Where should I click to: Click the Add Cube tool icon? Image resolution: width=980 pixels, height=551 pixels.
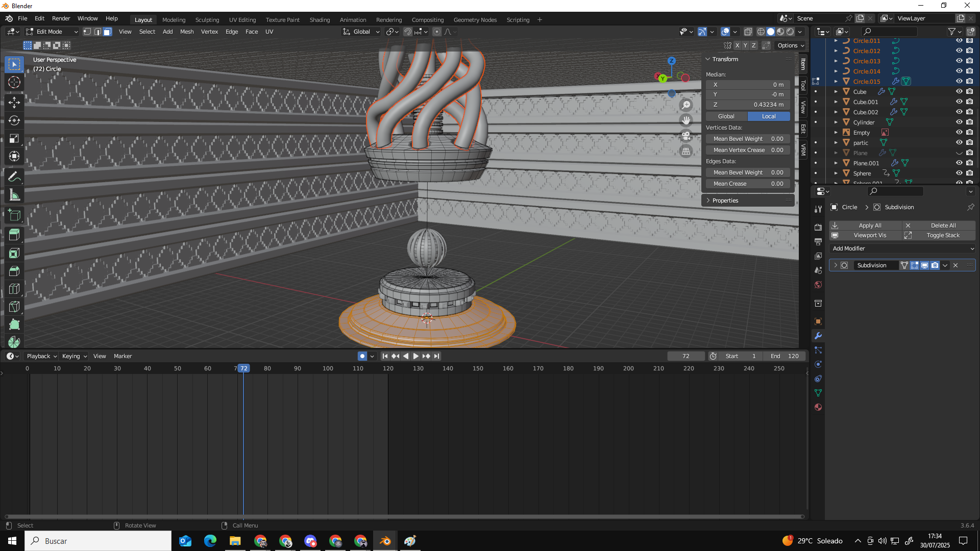(14, 215)
